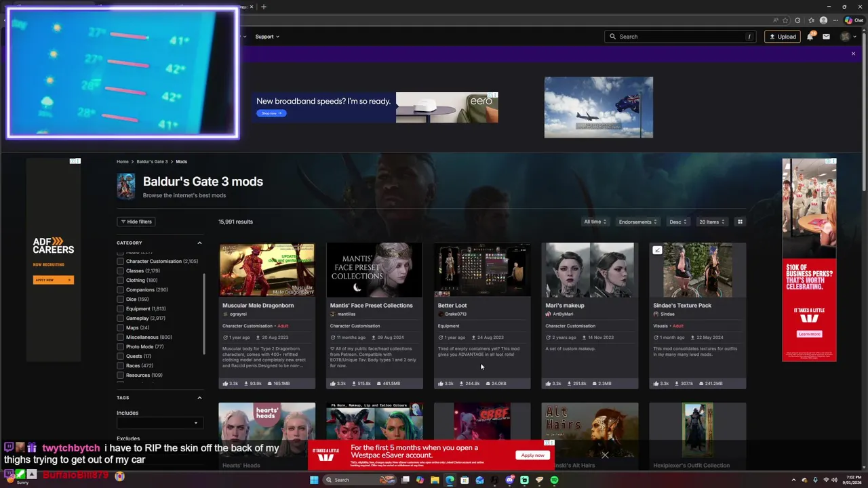Check the Photo Mode category filter

120,346
